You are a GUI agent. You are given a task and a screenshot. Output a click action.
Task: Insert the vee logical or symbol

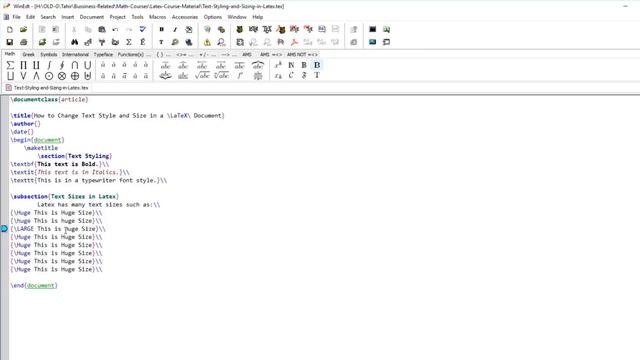23,76
